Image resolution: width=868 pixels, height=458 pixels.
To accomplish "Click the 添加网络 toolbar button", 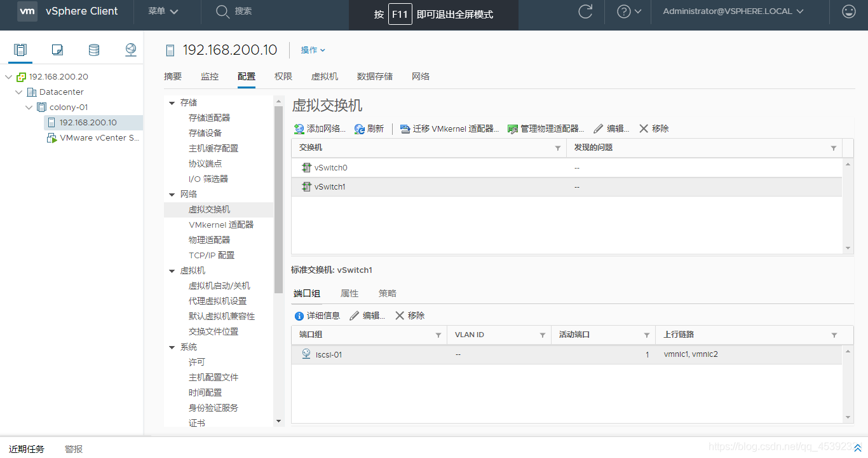I will pyautogui.click(x=320, y=128).
